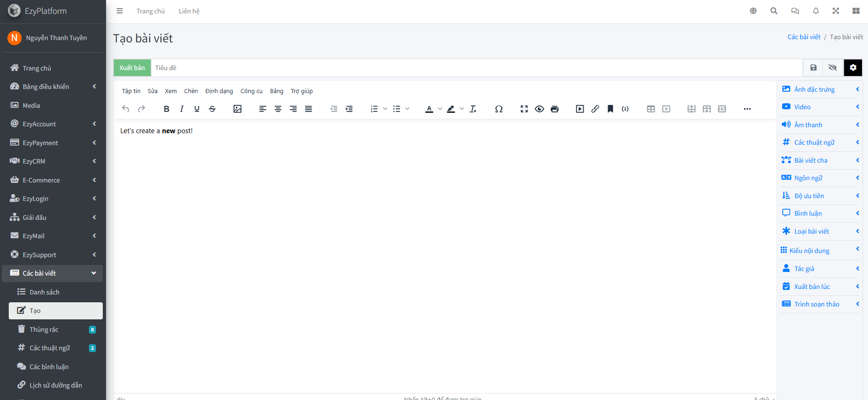868x400 pixels.
Task: Click the print icon in the editor toolbar
Action: [555, 109]
